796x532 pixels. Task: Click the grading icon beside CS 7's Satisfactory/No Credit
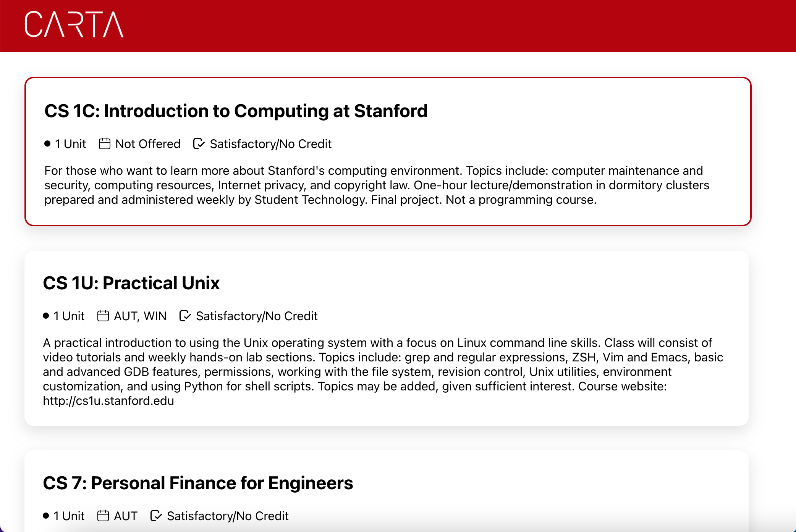click(155, 516)
